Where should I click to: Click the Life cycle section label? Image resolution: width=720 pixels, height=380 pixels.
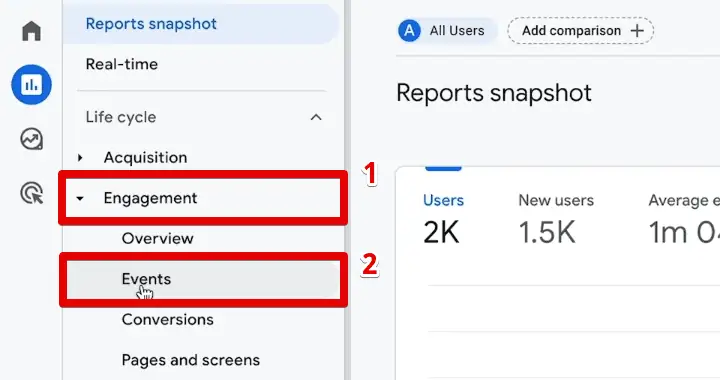(121, 117)
